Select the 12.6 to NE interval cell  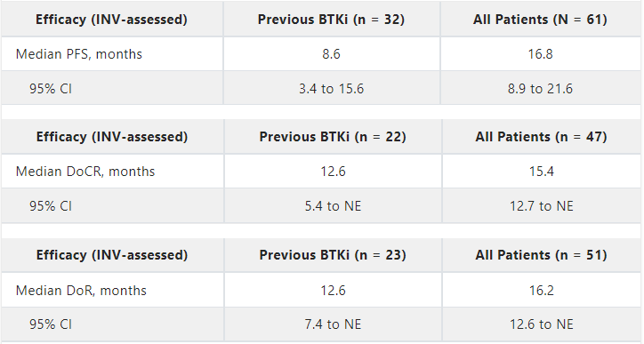pos(542,324)
